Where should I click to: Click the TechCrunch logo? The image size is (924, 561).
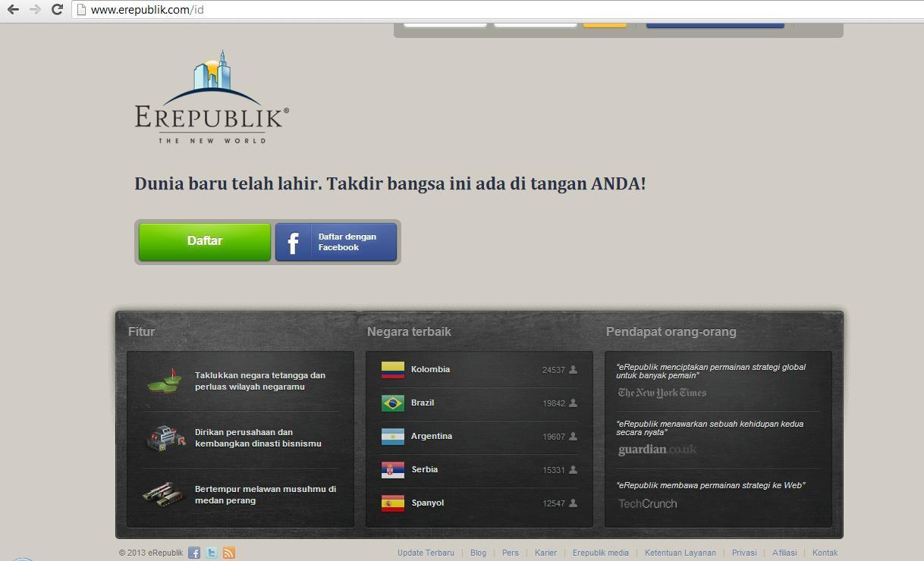(647, 503)
